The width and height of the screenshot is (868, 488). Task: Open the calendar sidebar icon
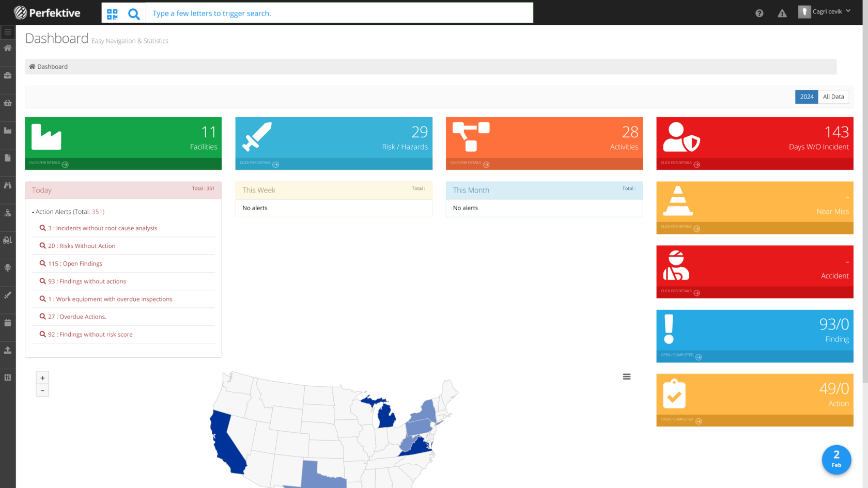(x=8, y=323)
